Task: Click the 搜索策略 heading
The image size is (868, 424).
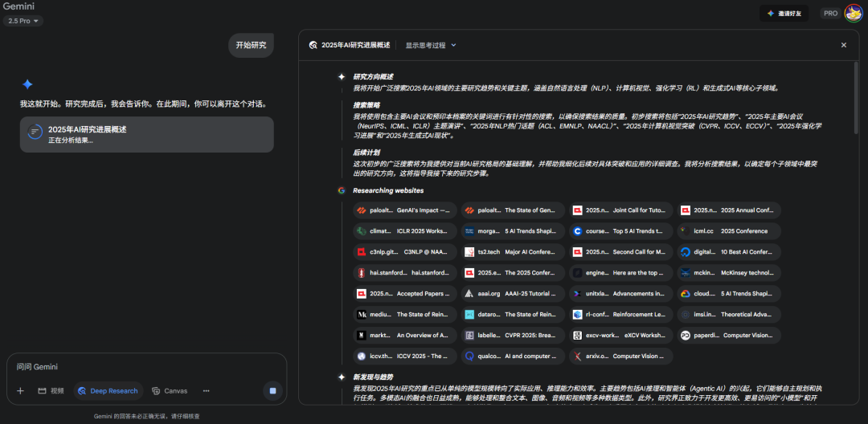Action: pos(366,105)
